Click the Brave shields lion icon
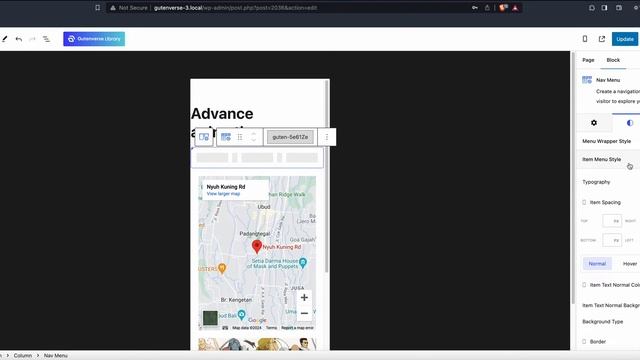The image size is (640, 360). click(503, 8)
